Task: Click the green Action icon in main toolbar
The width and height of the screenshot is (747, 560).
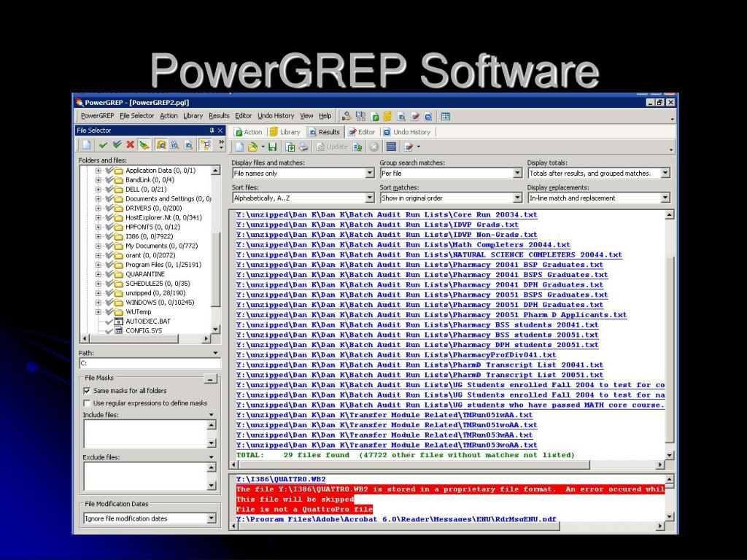Action: (x=374, y=116)
